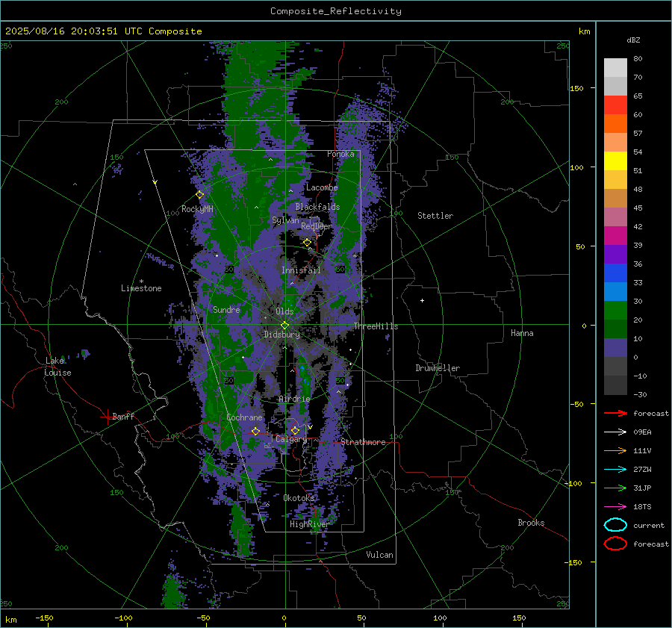Click the yellow 54 dBZ color swatch
Viewport: 672px width, 628px height.
click(x=615, y=161)
